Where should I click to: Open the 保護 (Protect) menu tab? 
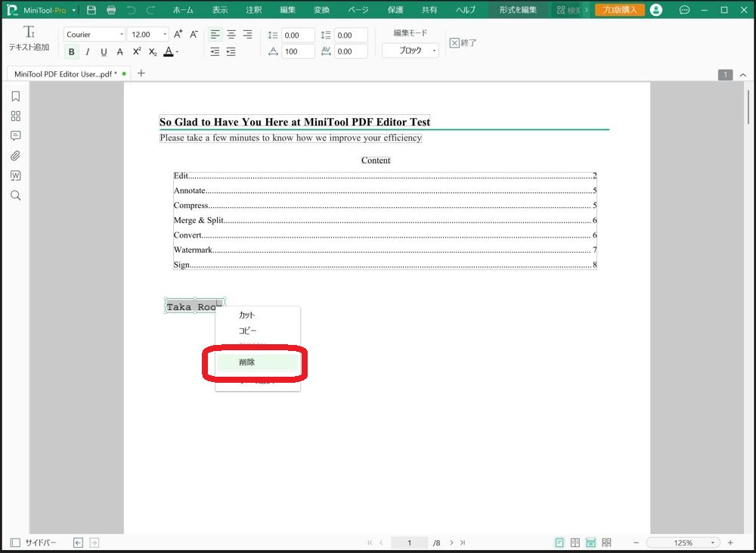click(395, 10)
